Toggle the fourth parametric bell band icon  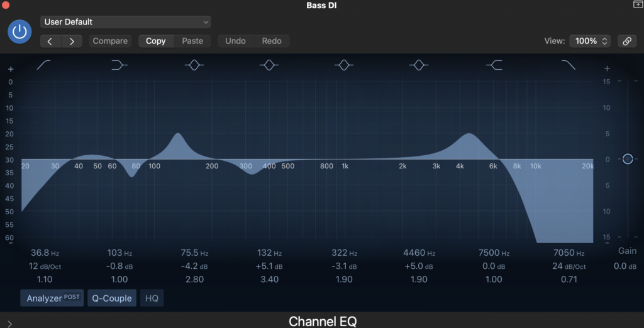point(419,65)
